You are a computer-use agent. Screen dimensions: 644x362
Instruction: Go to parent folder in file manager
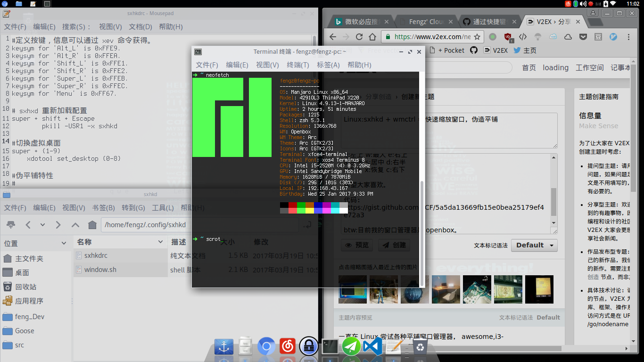pyautogui.click(x=75, y=225)
